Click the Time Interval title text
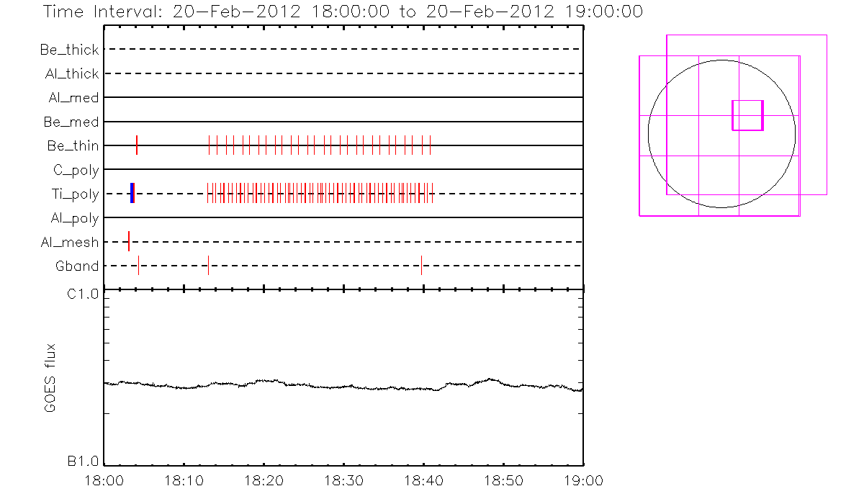The image size is (864, 504). coord(342,12)
